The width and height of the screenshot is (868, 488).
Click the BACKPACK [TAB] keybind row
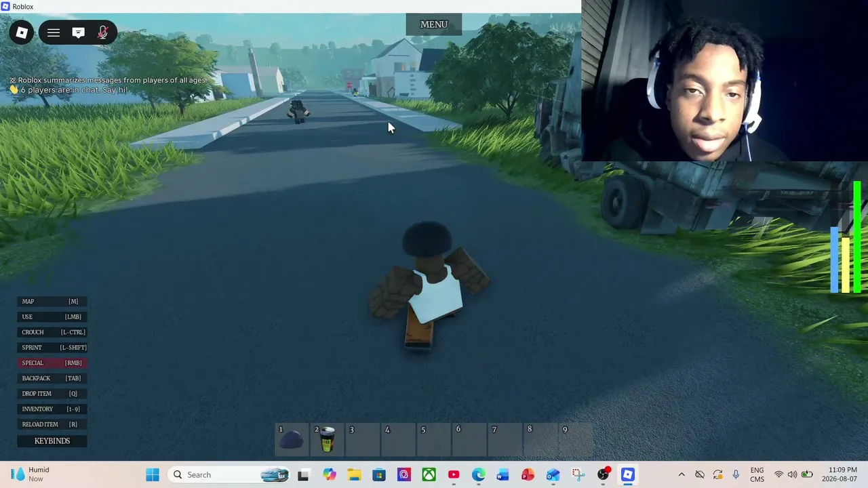point(52,378)
